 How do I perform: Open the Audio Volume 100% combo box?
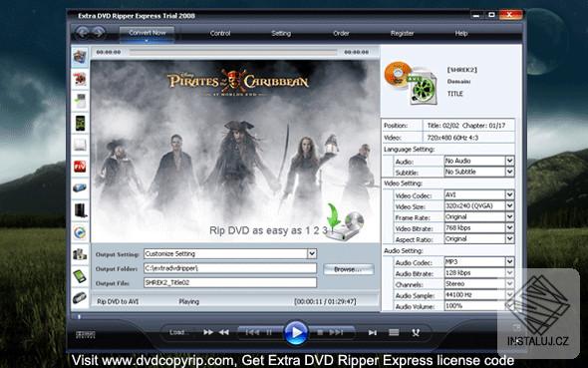479,306
